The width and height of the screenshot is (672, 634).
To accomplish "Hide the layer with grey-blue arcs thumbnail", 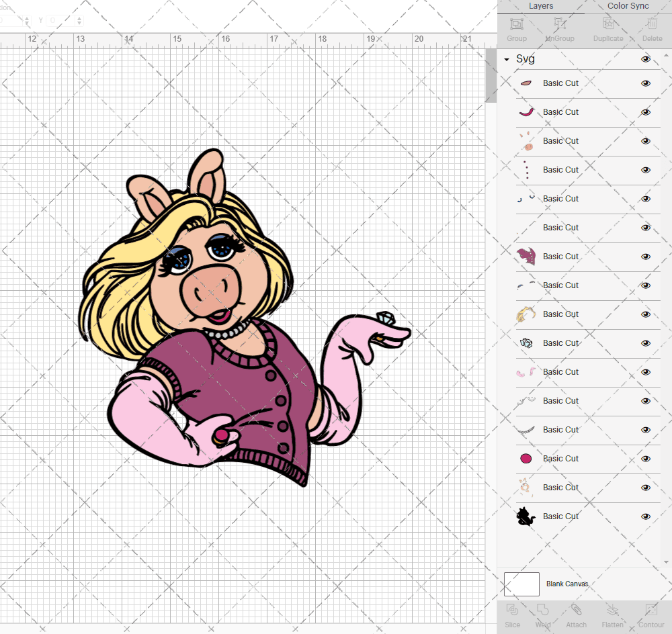I will point(645,285).
